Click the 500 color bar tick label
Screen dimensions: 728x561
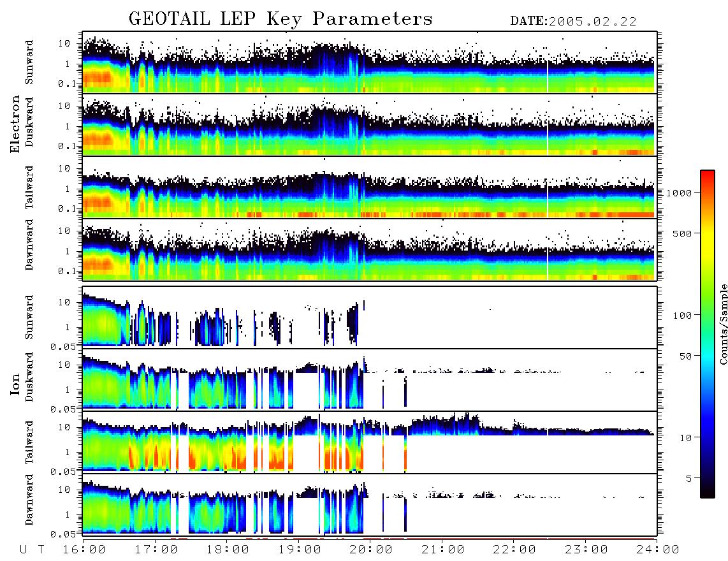pos(682,233)
